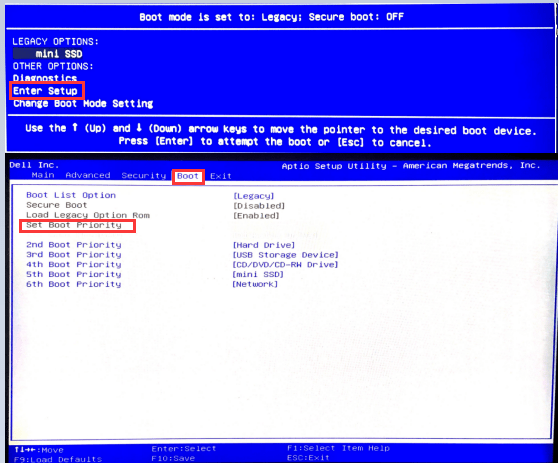Click F10:Save hint in footer
The image size is (559, 463).
tap(173, 458)
